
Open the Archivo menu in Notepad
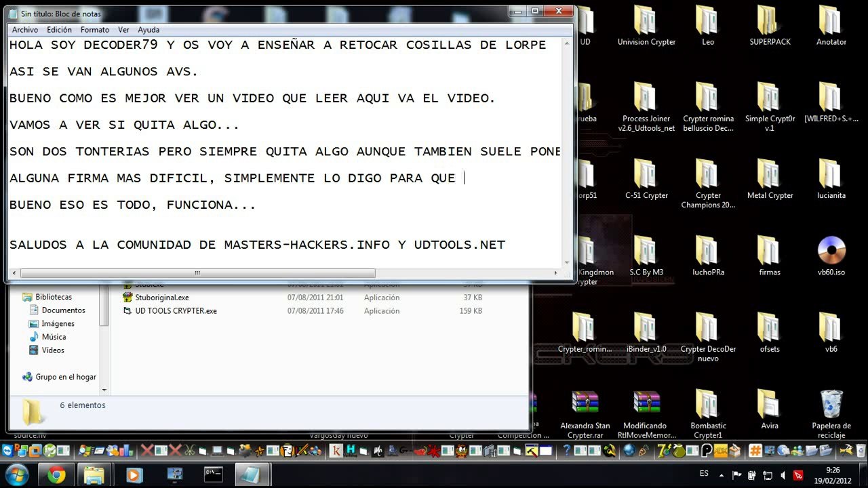(25, 30)
